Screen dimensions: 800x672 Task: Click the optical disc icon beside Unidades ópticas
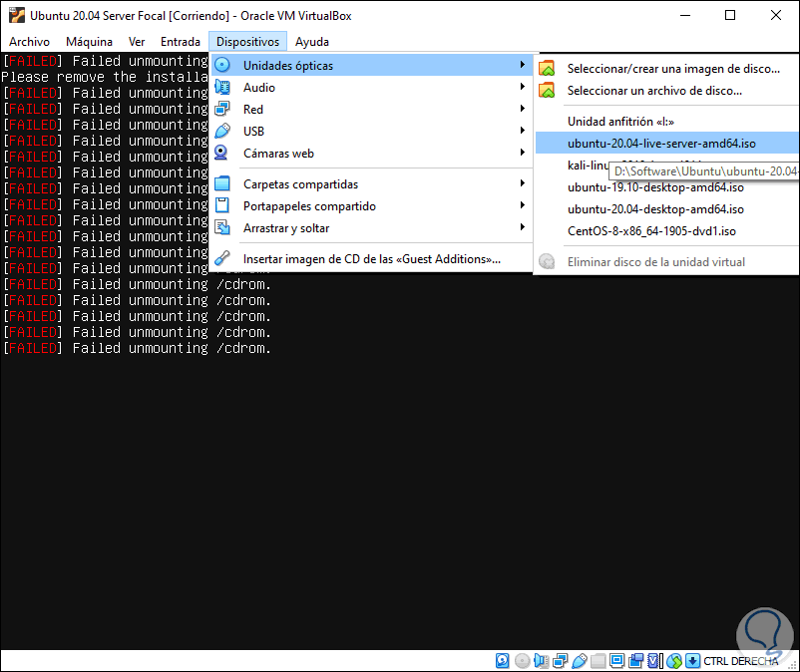222,65
